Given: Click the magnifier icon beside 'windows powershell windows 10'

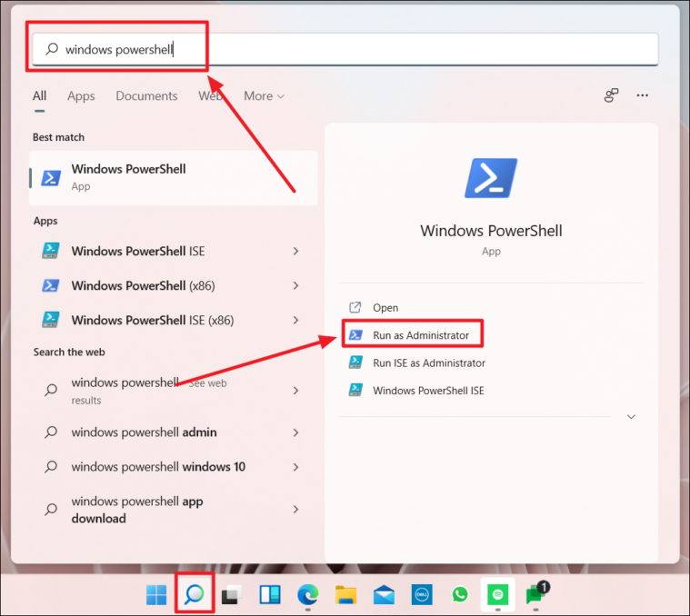Looking at the screenshot, I should (x=51, y=466).
